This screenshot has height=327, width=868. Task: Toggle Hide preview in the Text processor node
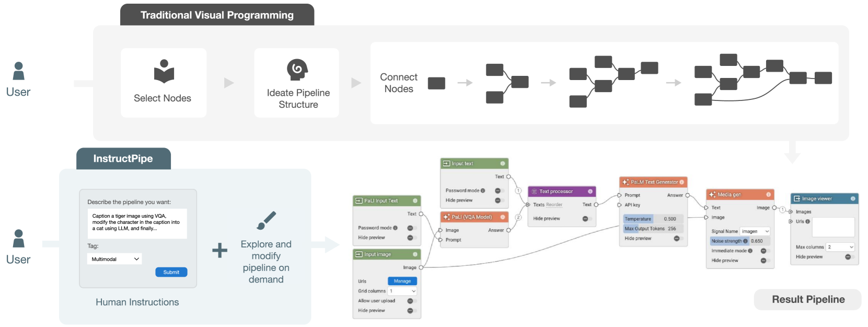coord(585,219)
